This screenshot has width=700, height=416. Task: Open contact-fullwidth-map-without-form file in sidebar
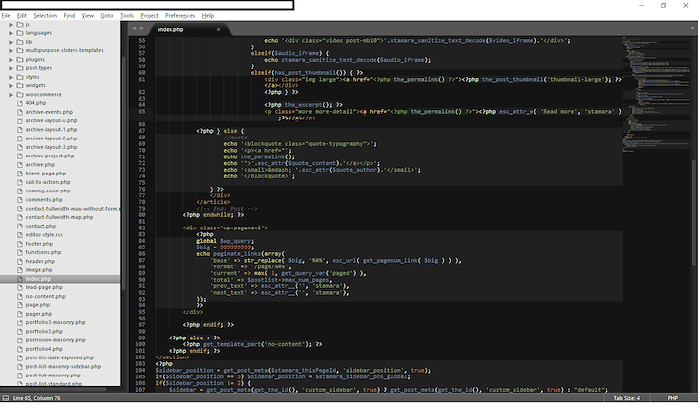(73, 208)
